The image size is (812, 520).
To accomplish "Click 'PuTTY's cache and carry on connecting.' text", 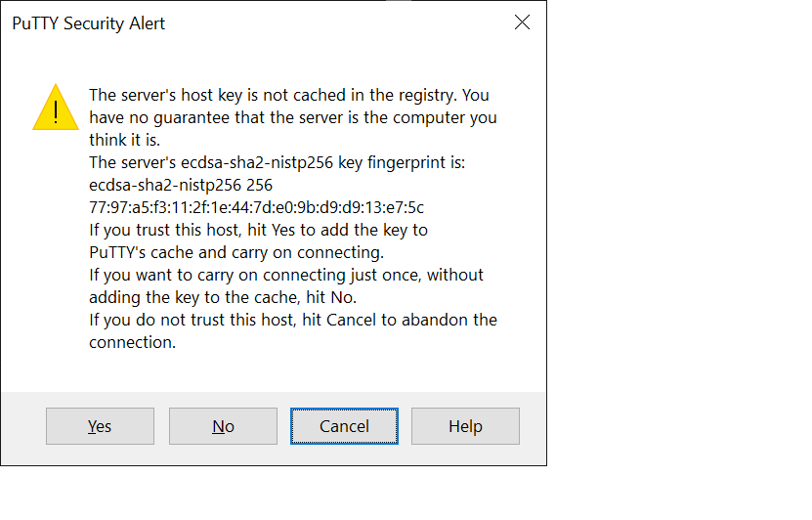I will [236, 253].
